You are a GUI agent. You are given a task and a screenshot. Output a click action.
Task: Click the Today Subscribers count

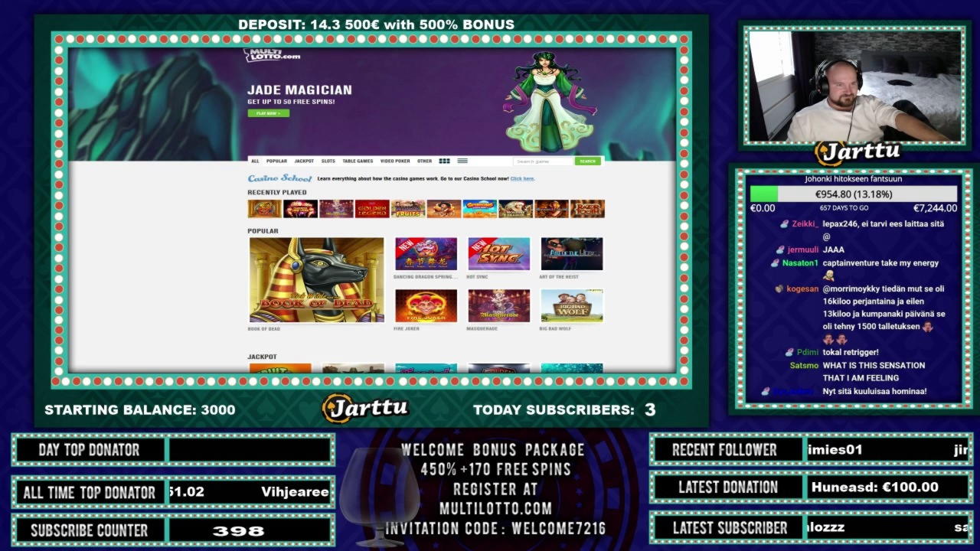[649, 410]
